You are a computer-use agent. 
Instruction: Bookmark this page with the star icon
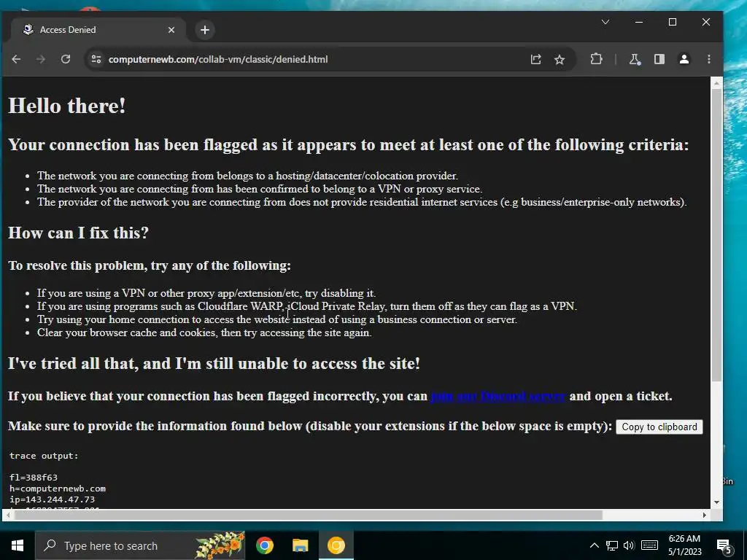tap(560, 59)
